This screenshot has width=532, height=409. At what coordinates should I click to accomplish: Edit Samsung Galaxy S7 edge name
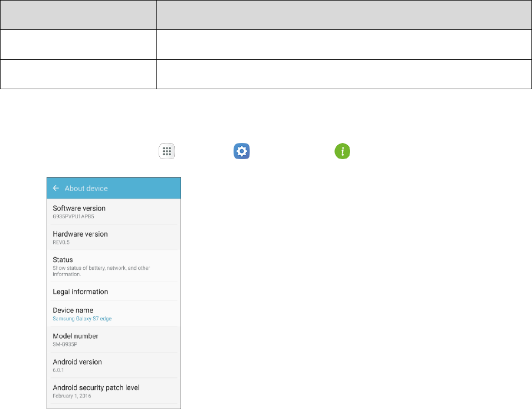82,319
